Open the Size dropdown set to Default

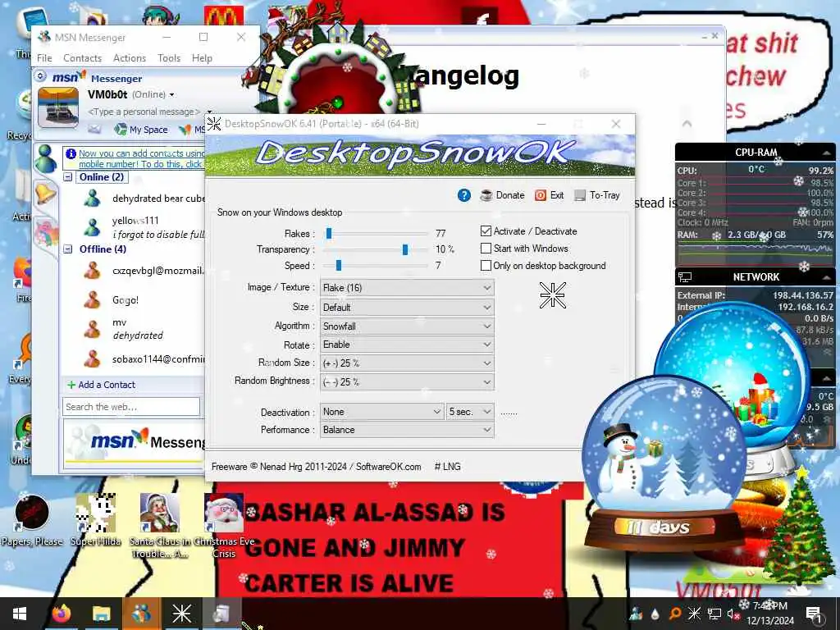407,308
